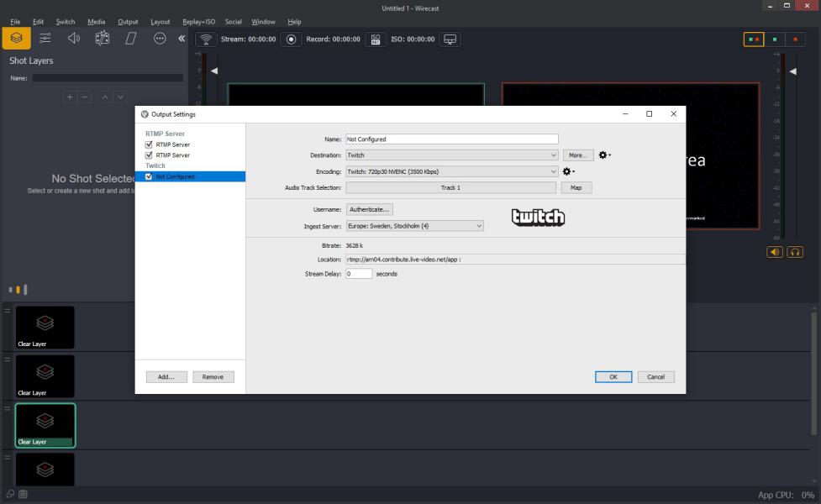Switch to preview-only green layout

[x=775, y=39]
